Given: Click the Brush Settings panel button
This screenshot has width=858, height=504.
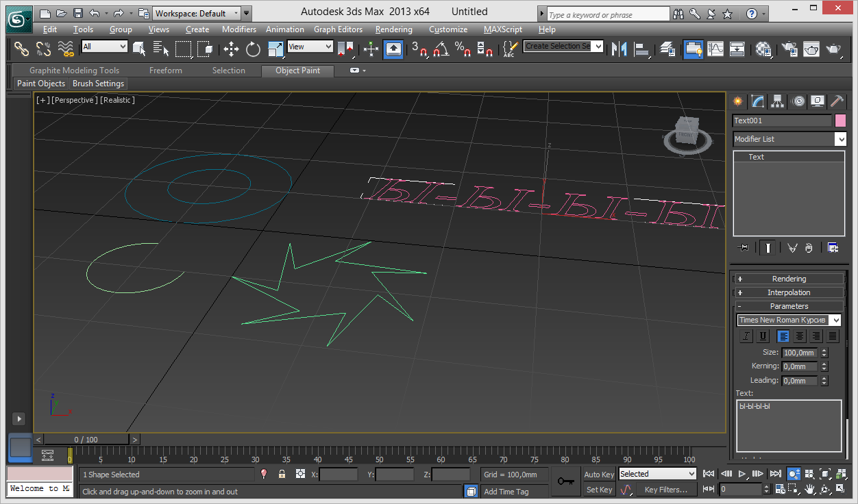Looking at the screenshot, I should tap(99, 84).
